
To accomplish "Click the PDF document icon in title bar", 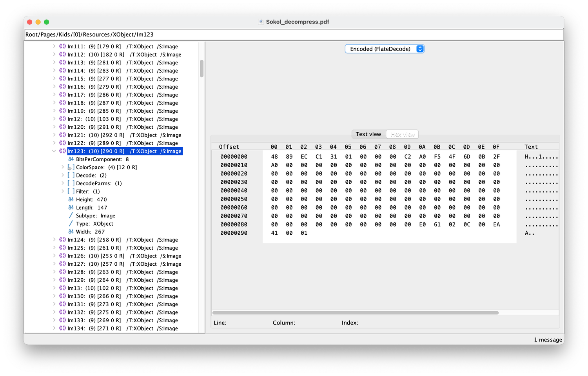I will 261,22.
